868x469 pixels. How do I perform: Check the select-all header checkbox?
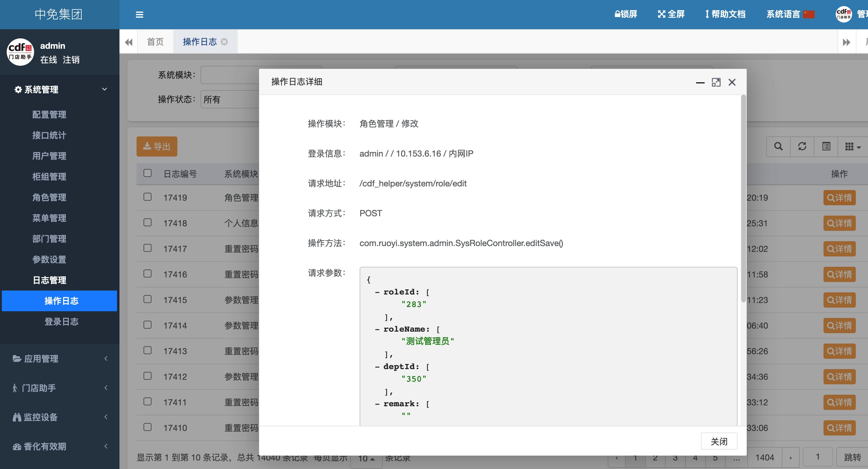pyautogui.click(x=147, y=173)
